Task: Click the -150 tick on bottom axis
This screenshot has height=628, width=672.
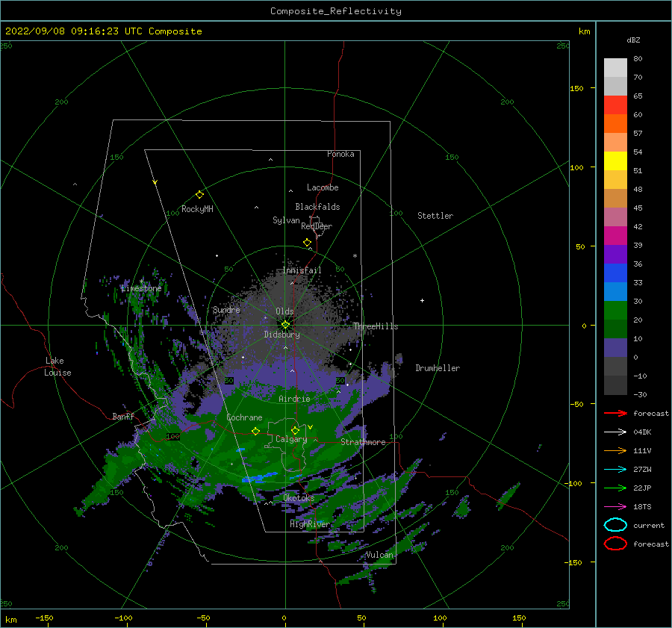Action: [x=44, y=618]
